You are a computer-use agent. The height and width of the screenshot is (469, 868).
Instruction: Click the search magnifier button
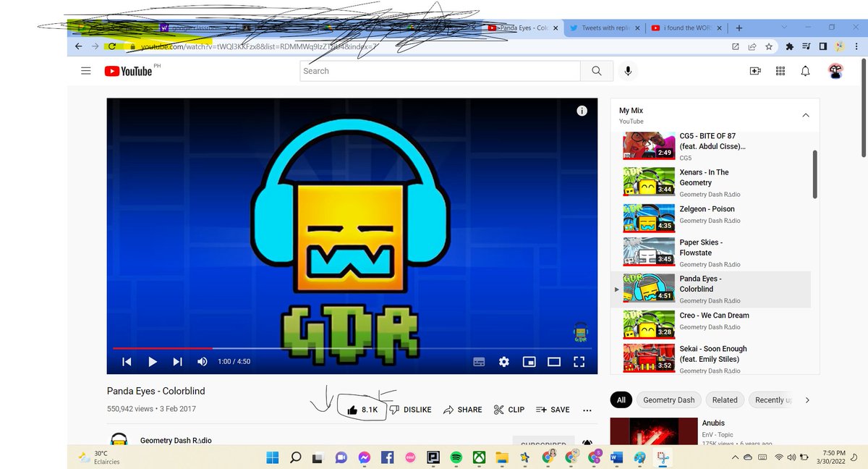(x=597, y=71)
